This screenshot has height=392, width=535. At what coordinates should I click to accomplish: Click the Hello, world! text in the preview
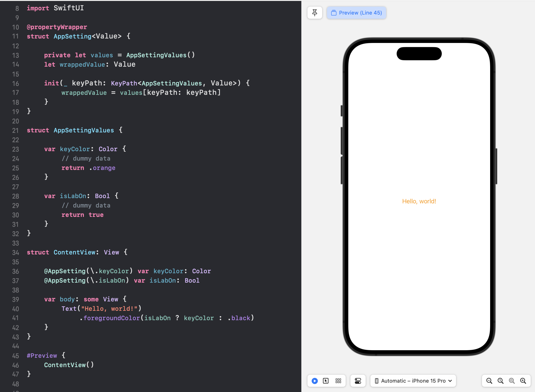(419, 201)
